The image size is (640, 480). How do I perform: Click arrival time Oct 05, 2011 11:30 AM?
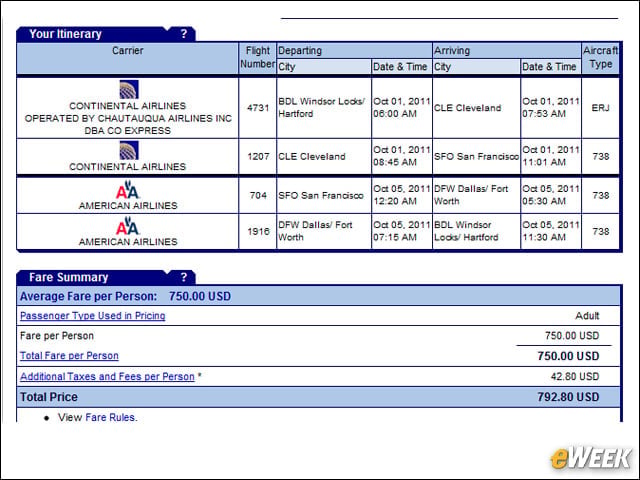coord(551,231)
